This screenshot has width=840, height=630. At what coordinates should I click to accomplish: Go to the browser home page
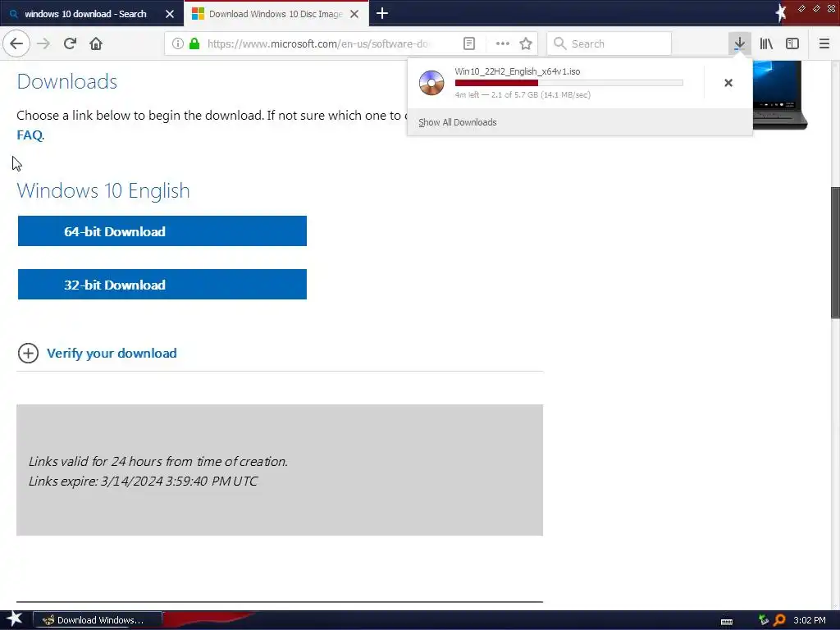[96, 43]
